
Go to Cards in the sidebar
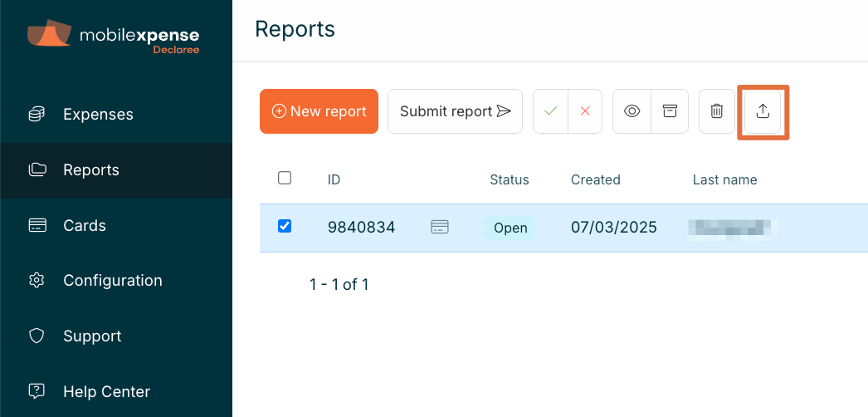[x=85, y=225]
